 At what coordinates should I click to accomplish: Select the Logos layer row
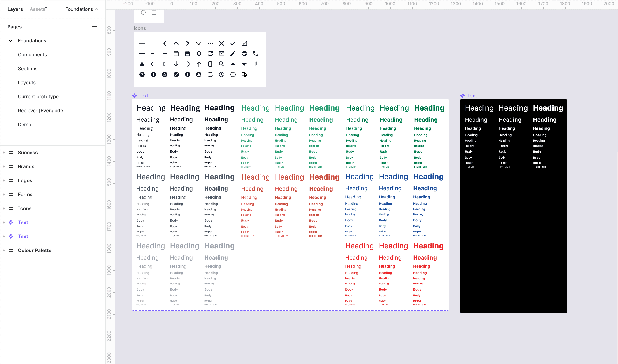53,180
